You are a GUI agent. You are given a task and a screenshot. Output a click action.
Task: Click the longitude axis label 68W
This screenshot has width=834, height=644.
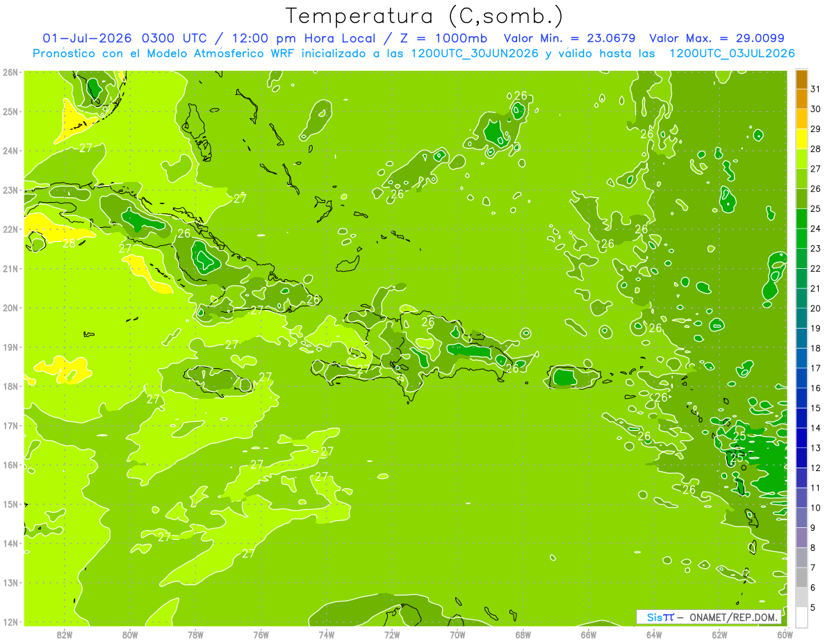(x=523, y=635)
